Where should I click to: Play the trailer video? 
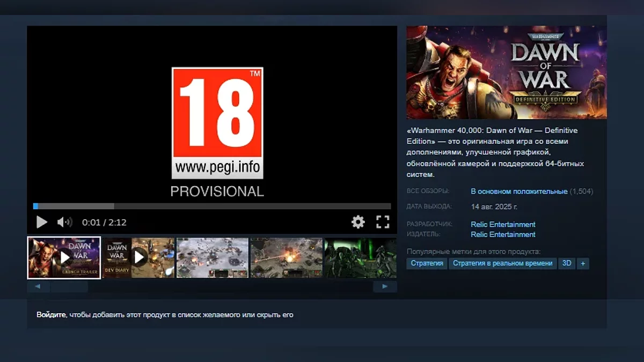[41, 222]
